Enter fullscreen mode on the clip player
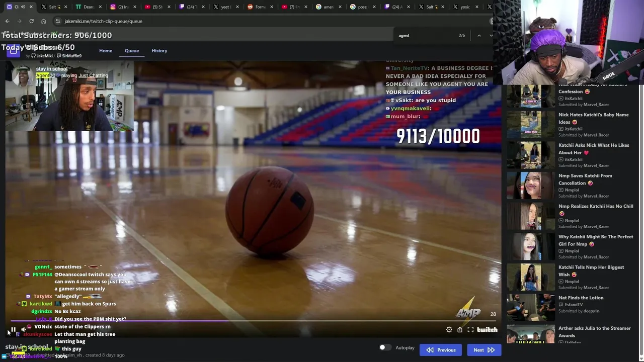This screenshot has width=644, height=362. (470, 330)
